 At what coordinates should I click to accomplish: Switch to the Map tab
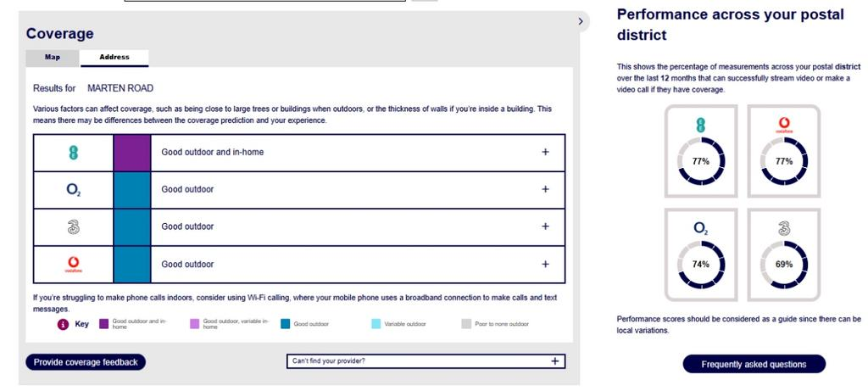[x=53, y=58]
